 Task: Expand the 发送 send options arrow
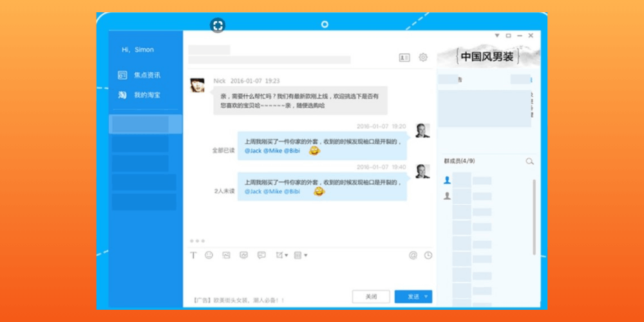(426, 296)
